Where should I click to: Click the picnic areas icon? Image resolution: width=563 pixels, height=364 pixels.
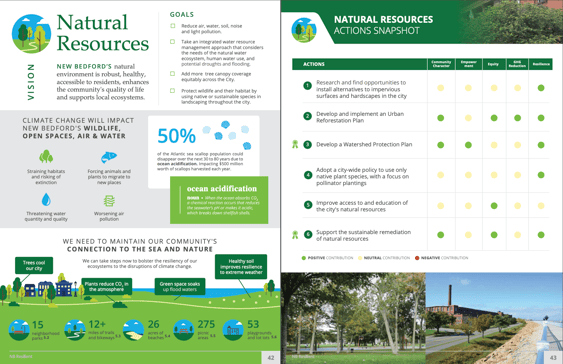[183, 330]
